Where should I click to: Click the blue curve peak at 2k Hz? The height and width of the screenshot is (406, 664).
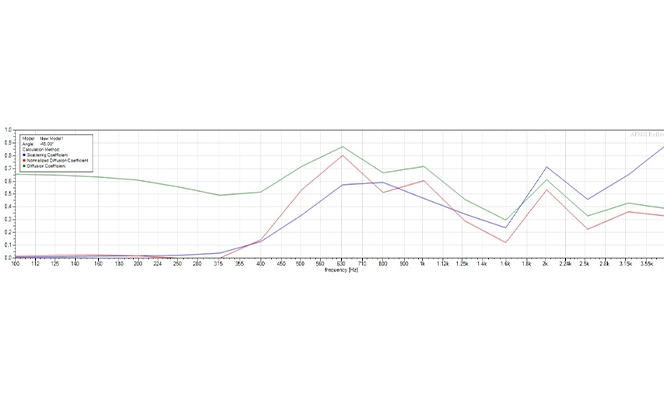click(x=546, y=167)
